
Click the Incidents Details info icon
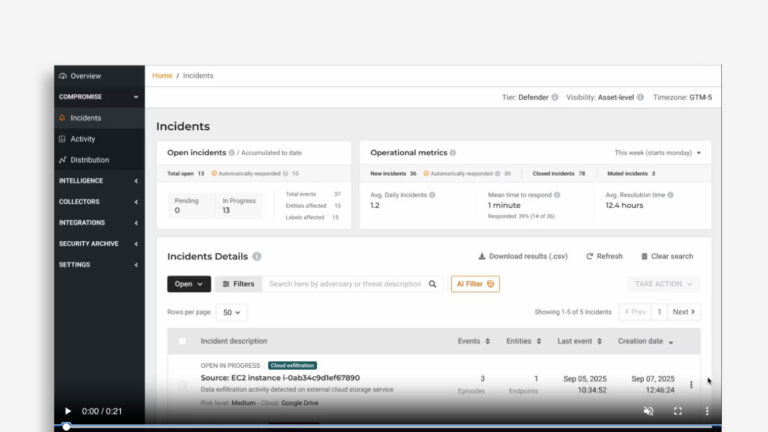pos(257,257)
